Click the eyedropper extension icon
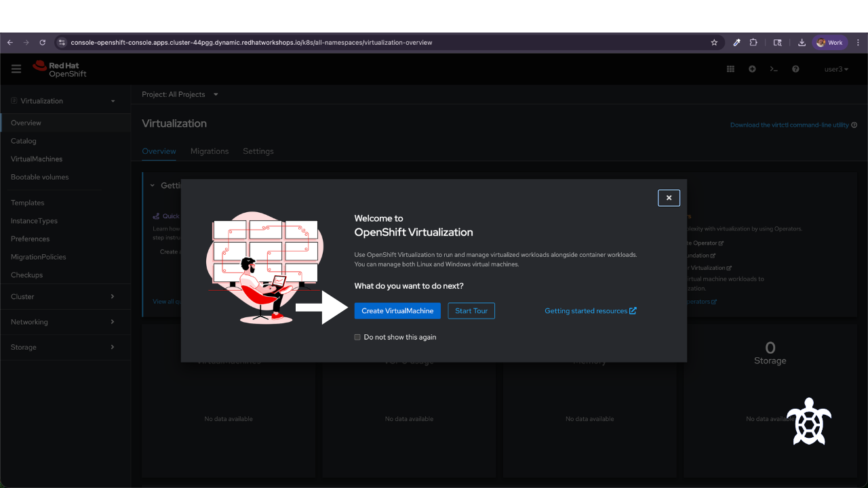Image resolution: width=868 pixels, height=488 pixels. click(736, 42)
